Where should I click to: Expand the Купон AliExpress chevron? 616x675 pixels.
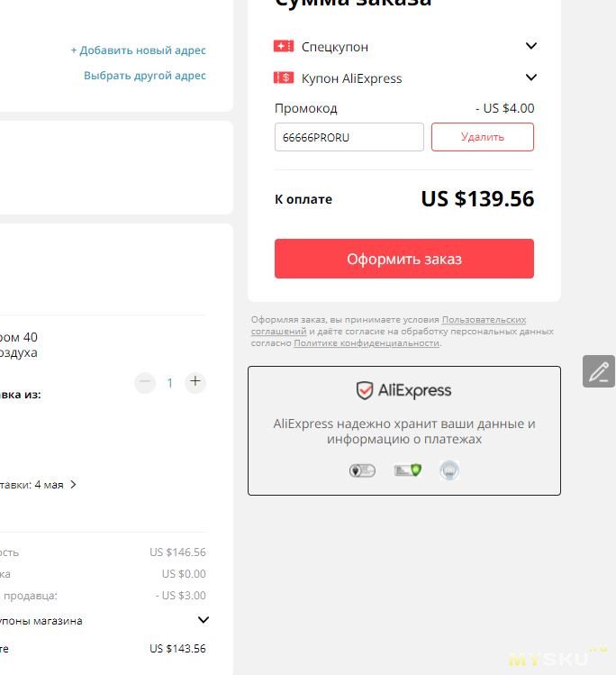pyautogui.click(x=531, y=78)
